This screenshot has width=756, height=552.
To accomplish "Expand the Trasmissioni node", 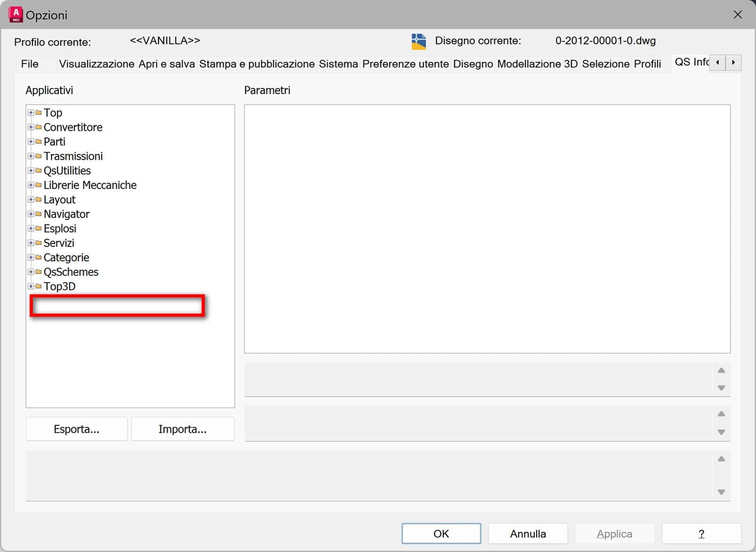I will coord(31,156).
